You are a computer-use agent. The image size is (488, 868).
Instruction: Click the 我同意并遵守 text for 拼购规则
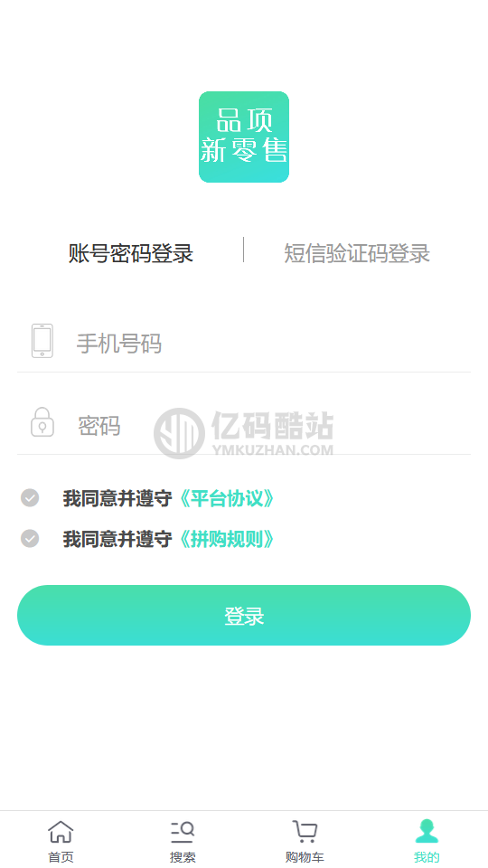tap(117, 539)
